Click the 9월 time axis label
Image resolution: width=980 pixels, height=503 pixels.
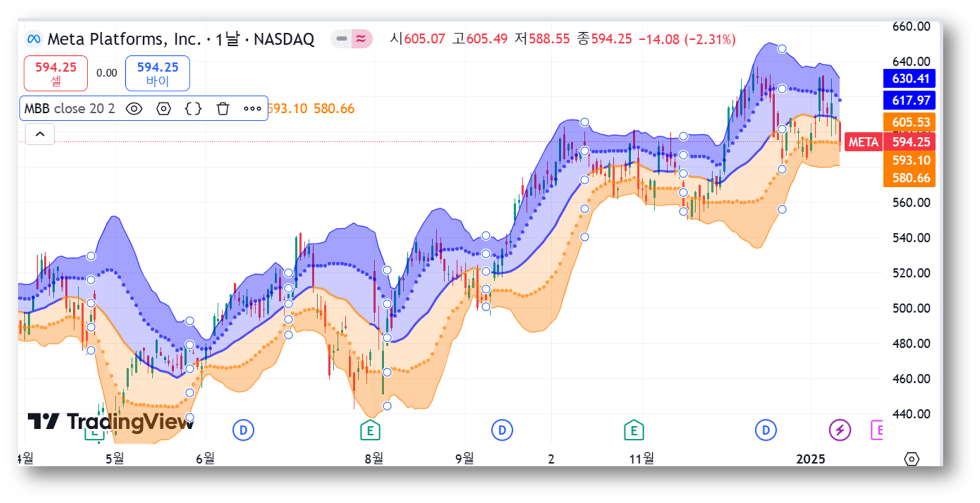pyautogui.click(x=465, y=458)
